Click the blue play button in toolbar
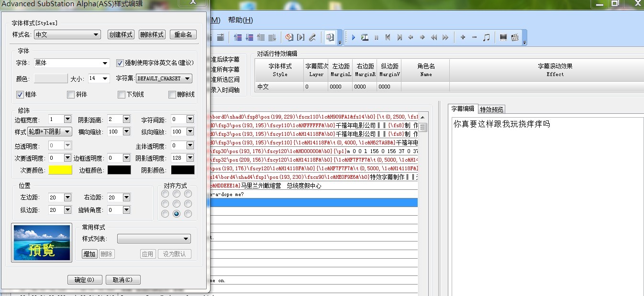 coord(354,37)
